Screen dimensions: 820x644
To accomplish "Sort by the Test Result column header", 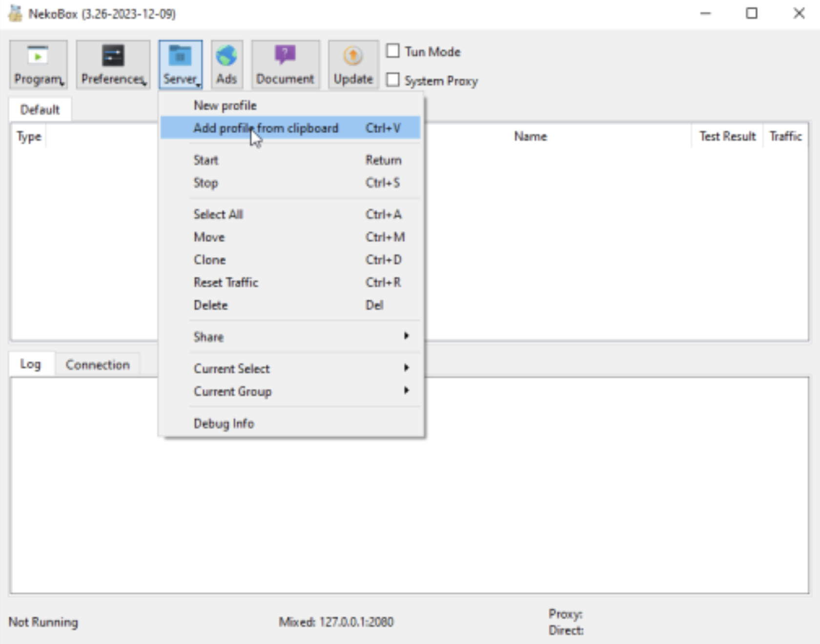I will [x=727, y=137].
